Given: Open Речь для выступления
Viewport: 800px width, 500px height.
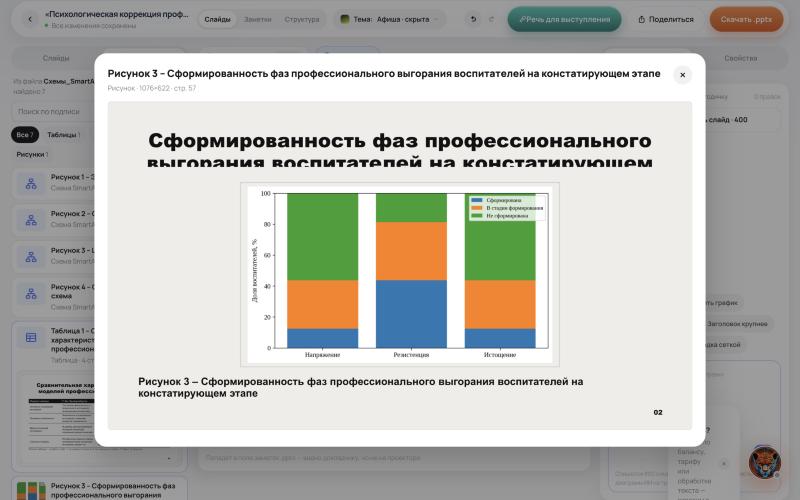Looking at the screenshot, I should pyautogui.click(x=564, y=19).
